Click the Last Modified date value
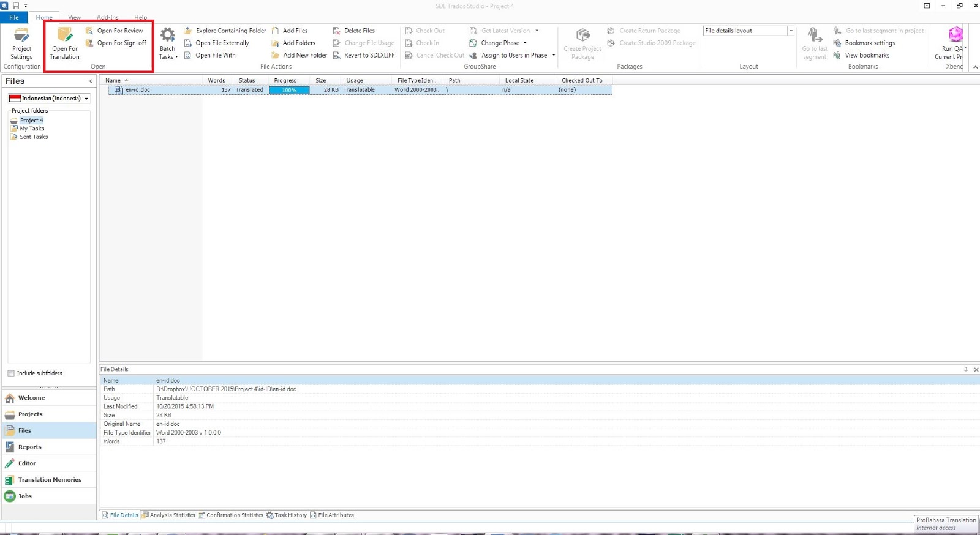This screenshot has width=980, height=535. click(185, 406)
